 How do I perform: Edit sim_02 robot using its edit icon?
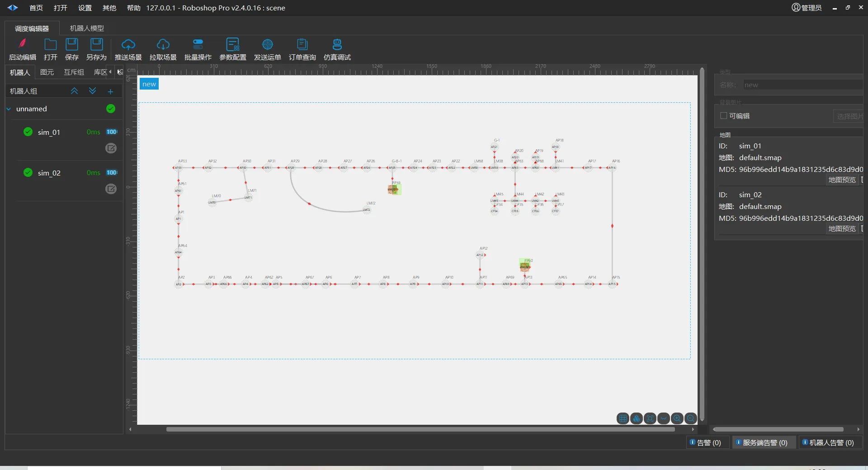[111, 189]
